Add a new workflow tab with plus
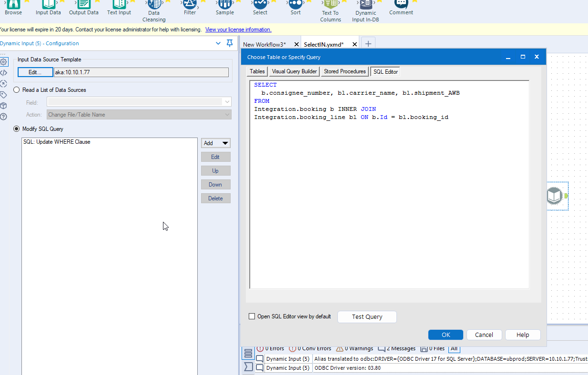 pos(368,44)
